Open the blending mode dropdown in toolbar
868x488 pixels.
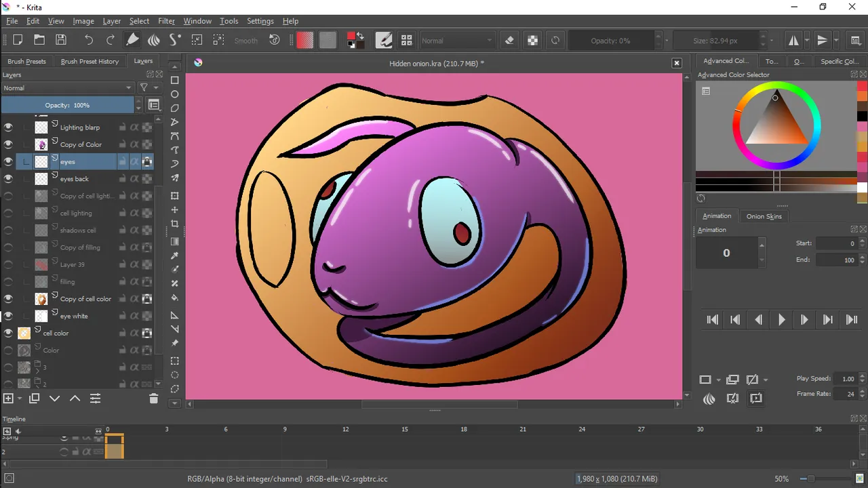point(457,41)
